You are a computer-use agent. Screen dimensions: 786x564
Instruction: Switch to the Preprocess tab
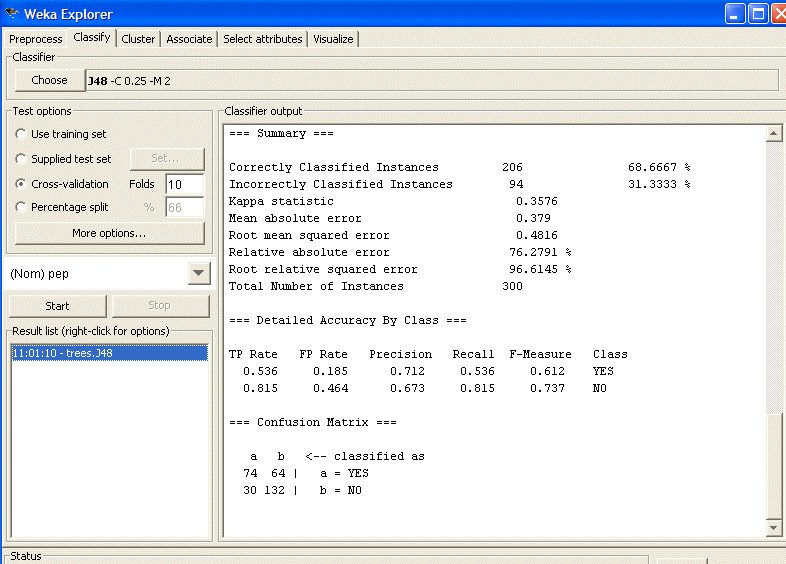(35, 39)
